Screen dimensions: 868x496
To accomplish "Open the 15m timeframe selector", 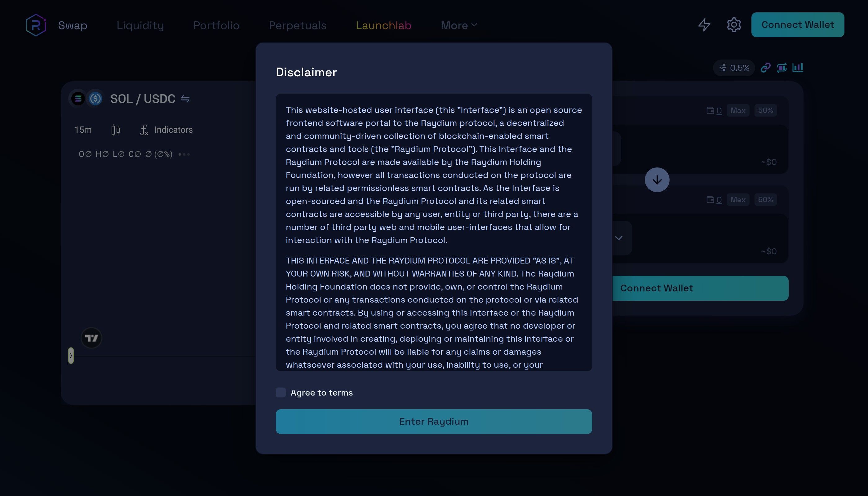I will [83, 130].
